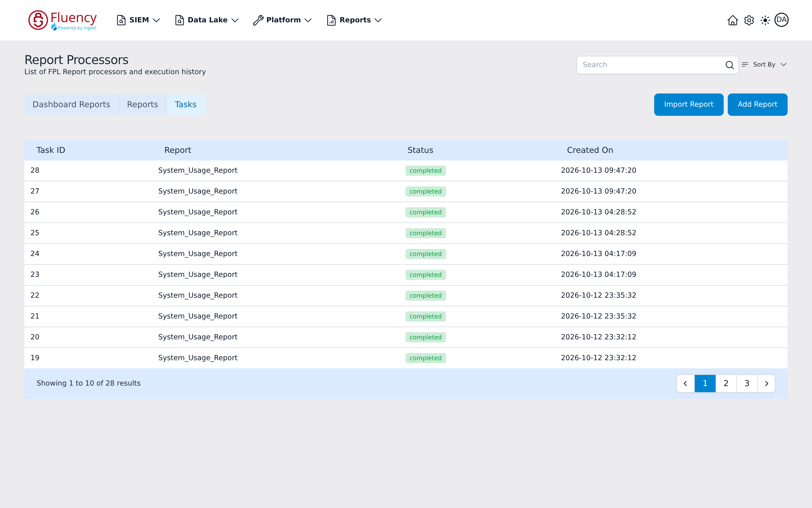Click completed badge in task 20 row
This screenshot has width=812, height=508.
(x=426, y=337)
